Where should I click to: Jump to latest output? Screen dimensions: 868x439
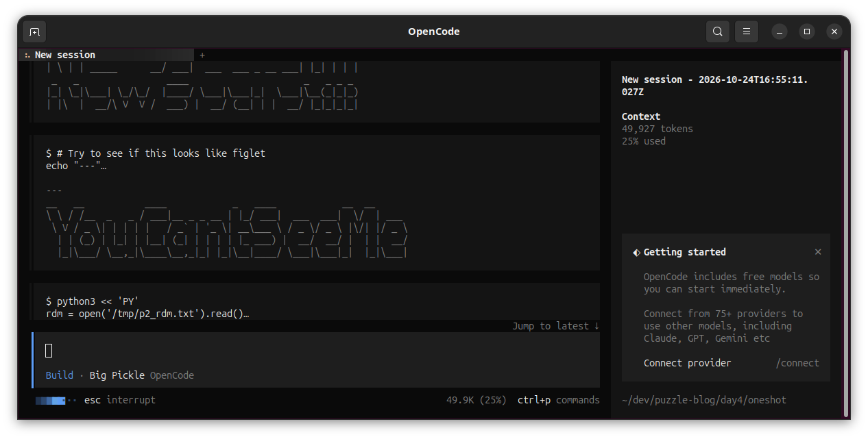556,326
